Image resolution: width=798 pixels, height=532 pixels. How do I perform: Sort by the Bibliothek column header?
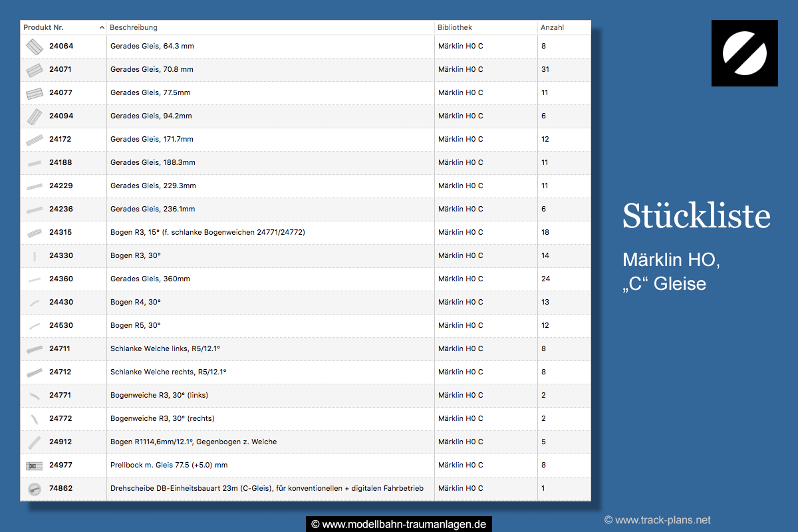(x=486, y=27)
